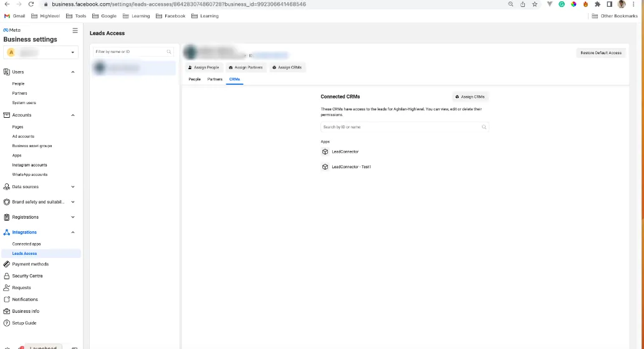Click the browser back arrow

pos(7,4)
